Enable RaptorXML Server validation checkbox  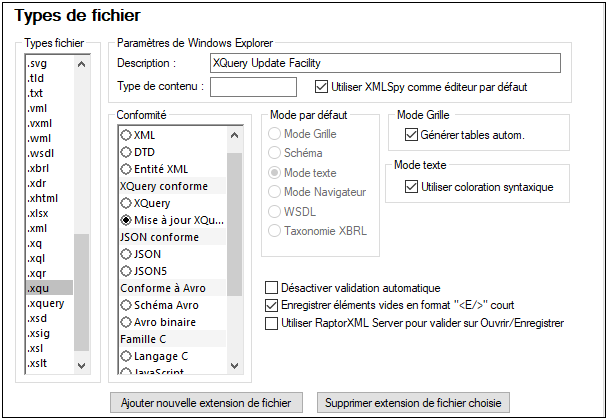point(272,323)
